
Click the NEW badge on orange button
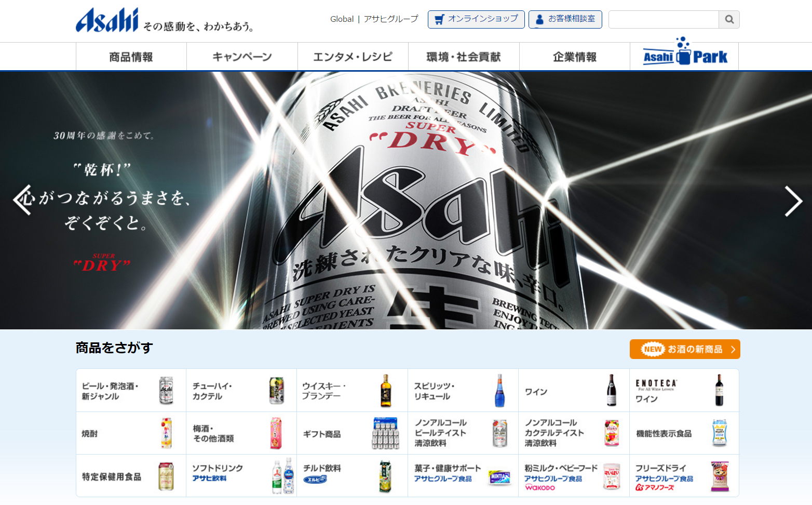[x=653, y=349]
